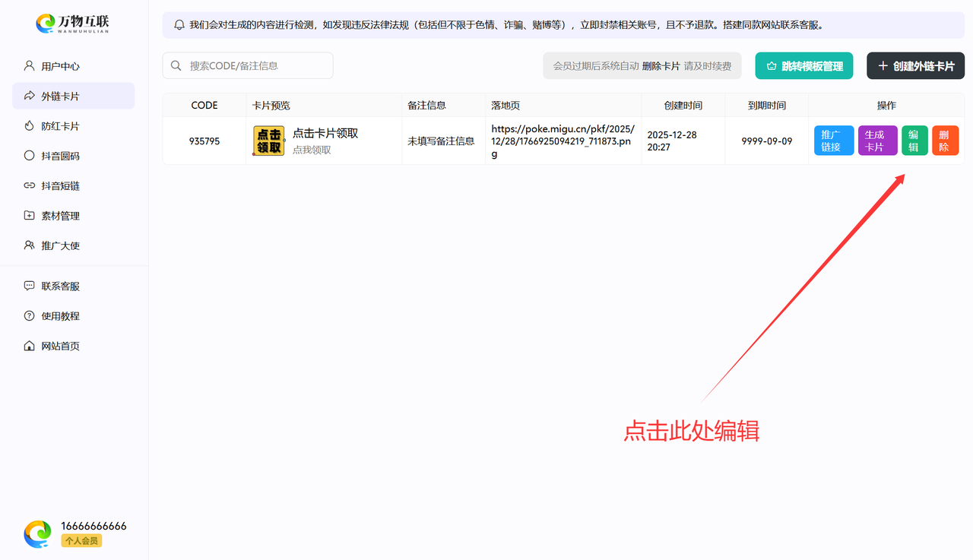Screen dimensions: 973x560
Task: Click the green 编辑 button
Action: 914,141
